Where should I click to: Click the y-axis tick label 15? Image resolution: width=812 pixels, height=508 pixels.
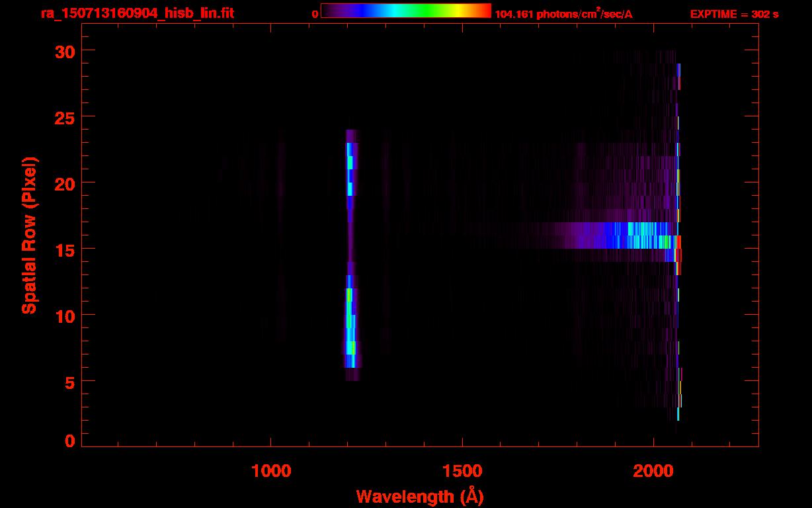[x=65, y=249]
